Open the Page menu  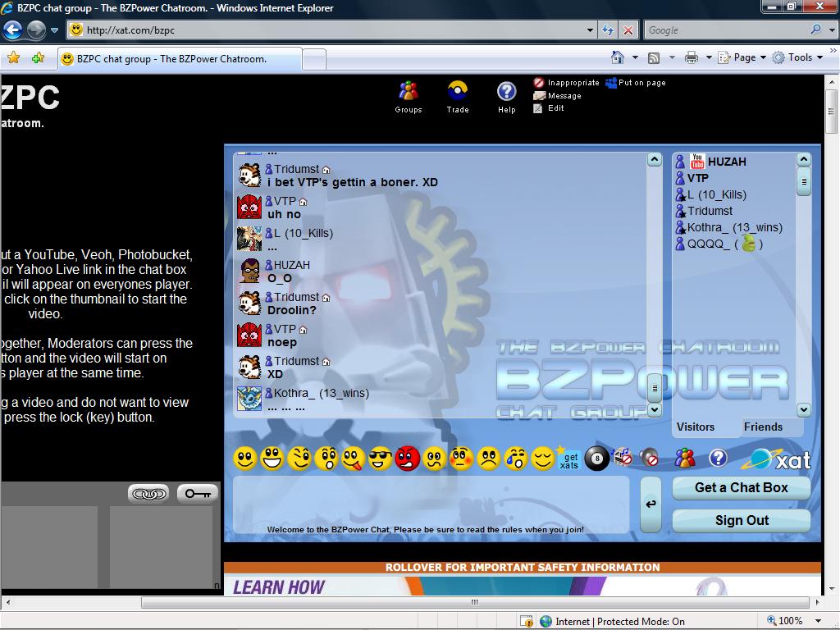pos(742,57)
